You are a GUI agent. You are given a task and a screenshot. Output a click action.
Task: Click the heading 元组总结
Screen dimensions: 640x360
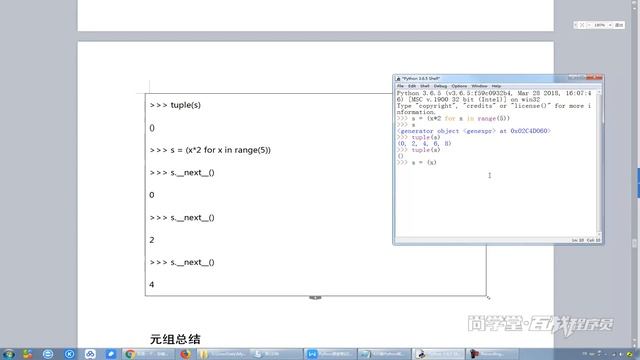point(175,339)
